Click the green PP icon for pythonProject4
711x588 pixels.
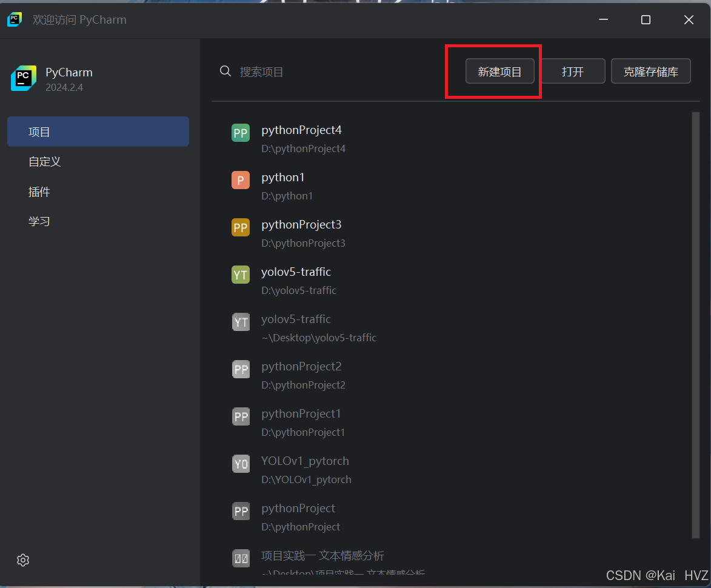[240, 133]
